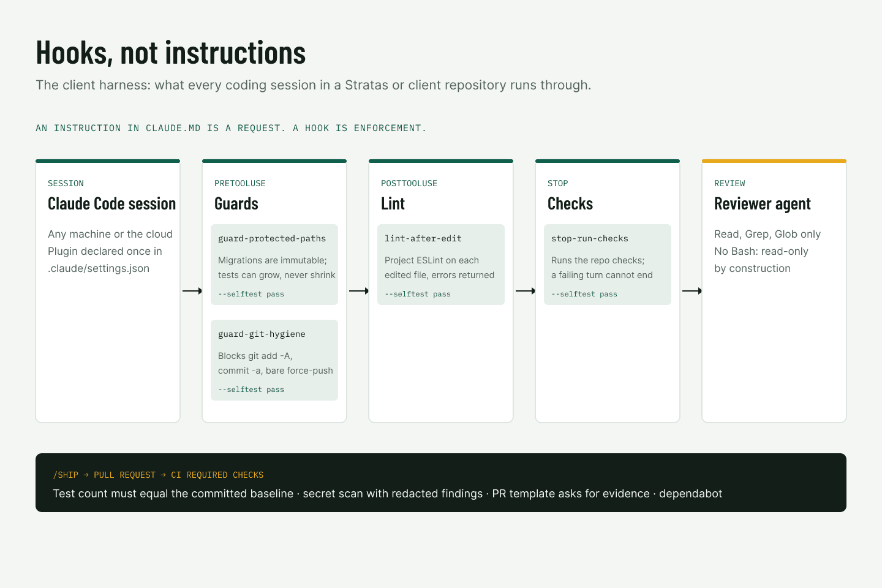Select '.claude/settings.json' text
Image resolution: width=882 pixels, height=588 pixels.
[99, 268]
